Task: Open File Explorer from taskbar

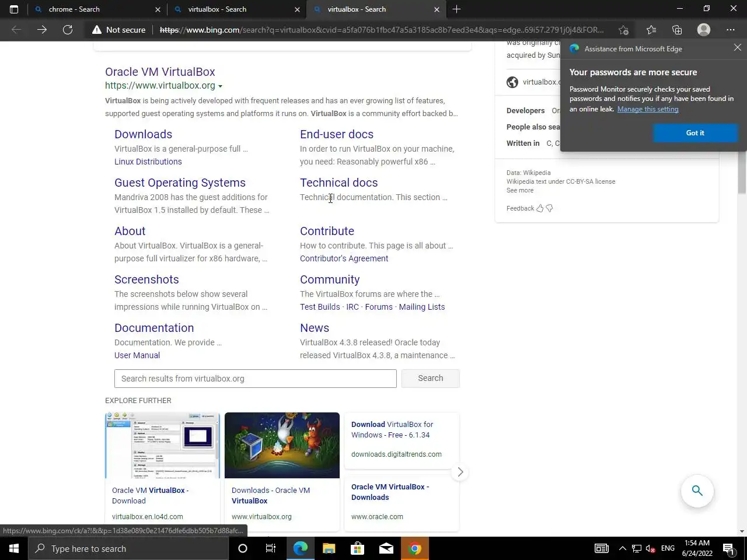Action: pyautogui.click(x=329, y=548)
